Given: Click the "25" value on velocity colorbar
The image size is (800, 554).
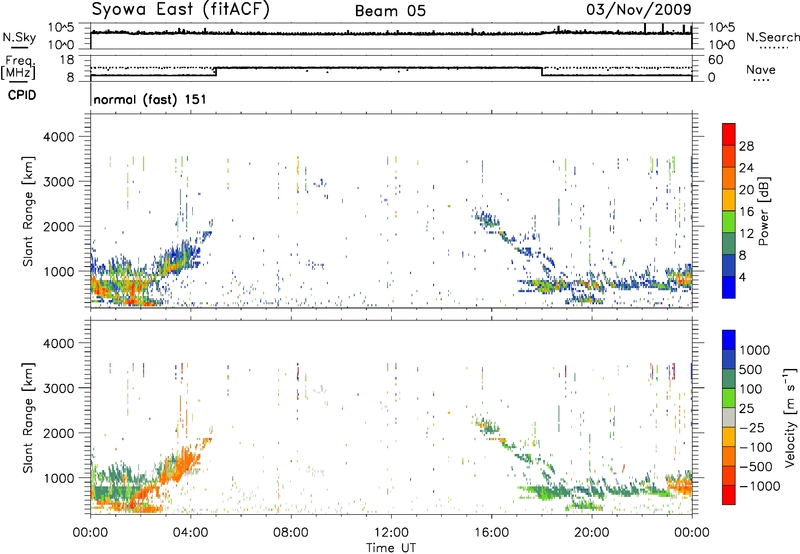Looking at the screenshot, I should click(747, 409).
